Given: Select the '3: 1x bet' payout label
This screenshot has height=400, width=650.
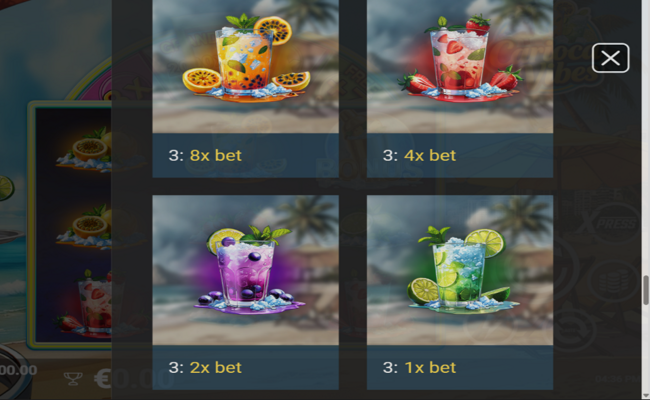Looking at the screenshot, I should tap(419, 368).
